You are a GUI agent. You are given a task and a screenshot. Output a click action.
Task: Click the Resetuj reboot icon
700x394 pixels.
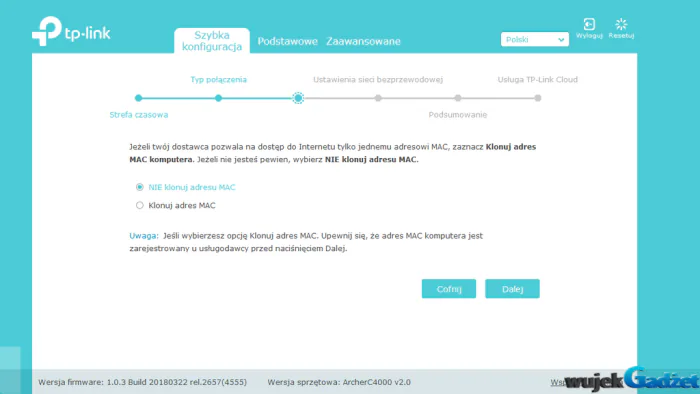pyautogui.click(x=621, y=24)
